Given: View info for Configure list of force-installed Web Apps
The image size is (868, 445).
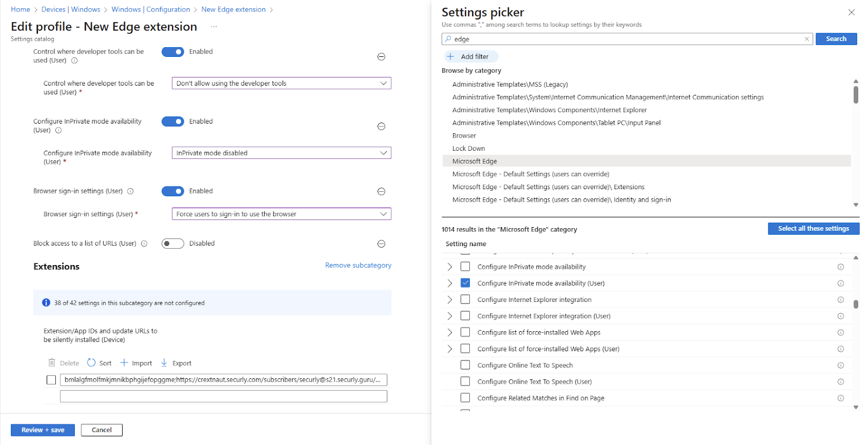Looking at the screenshot, I should tap(840, 333).
